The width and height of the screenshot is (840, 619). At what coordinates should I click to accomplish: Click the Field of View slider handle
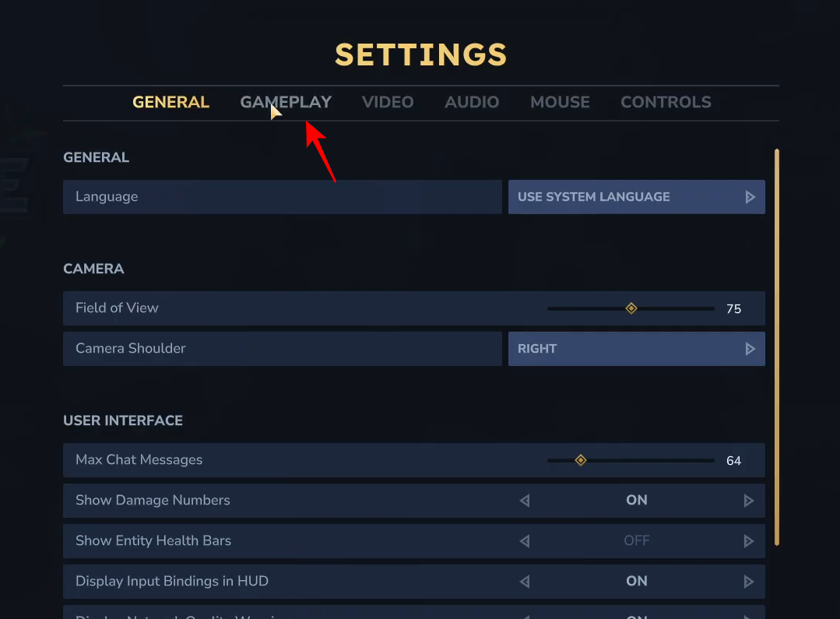point(631,308)
